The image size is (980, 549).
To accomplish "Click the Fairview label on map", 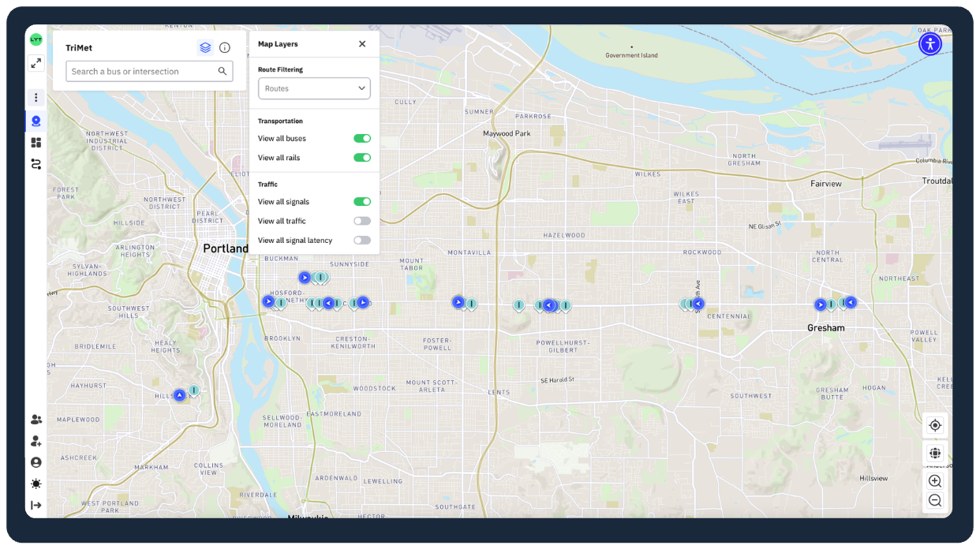I will click(826, 184).
